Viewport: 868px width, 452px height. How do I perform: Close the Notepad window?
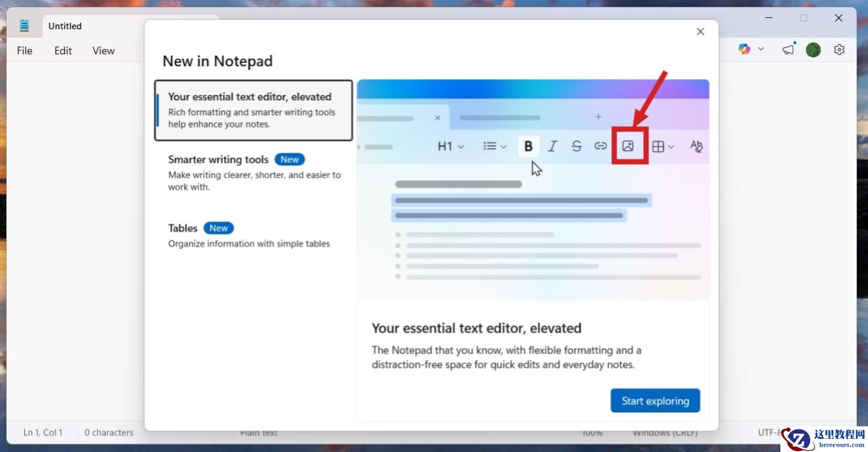pyautogui.click(x=839, y=18)
